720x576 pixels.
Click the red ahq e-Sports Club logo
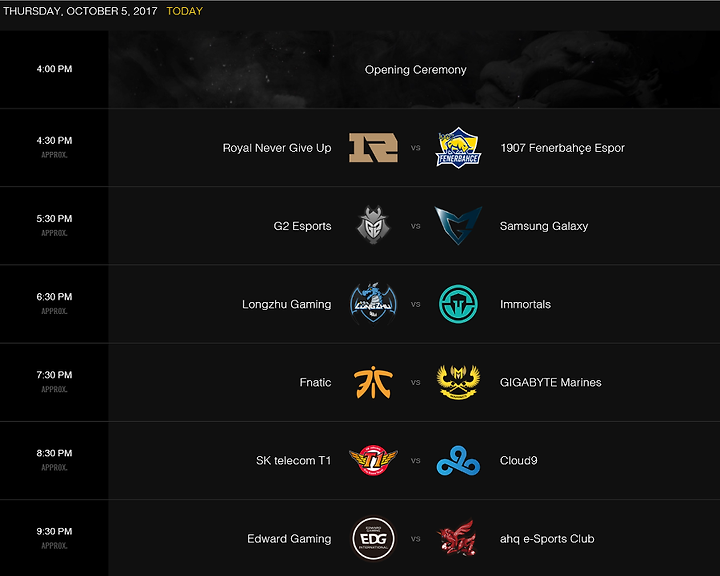click(x=457, y=538)
